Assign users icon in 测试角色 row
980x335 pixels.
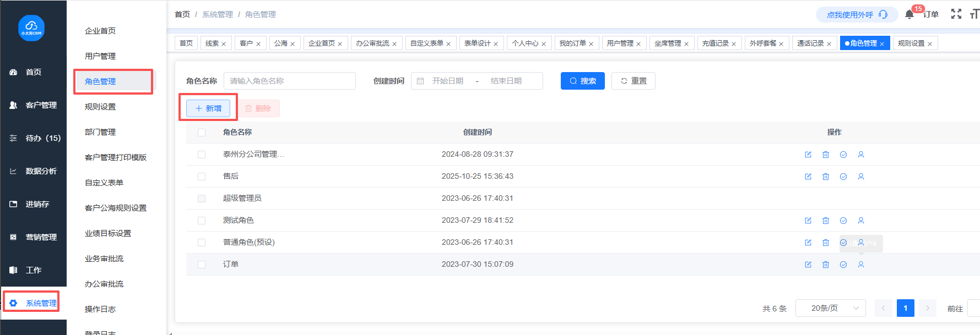point(861,221)
